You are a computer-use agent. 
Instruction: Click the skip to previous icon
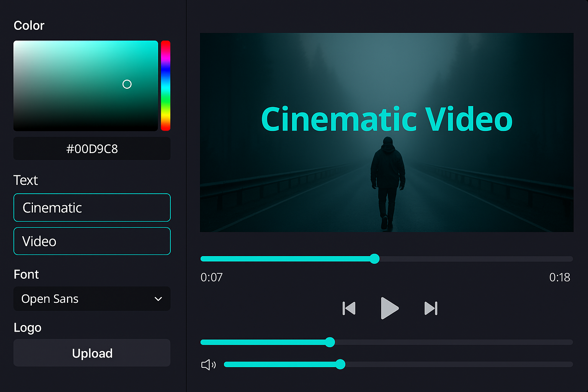pos(349,308)
